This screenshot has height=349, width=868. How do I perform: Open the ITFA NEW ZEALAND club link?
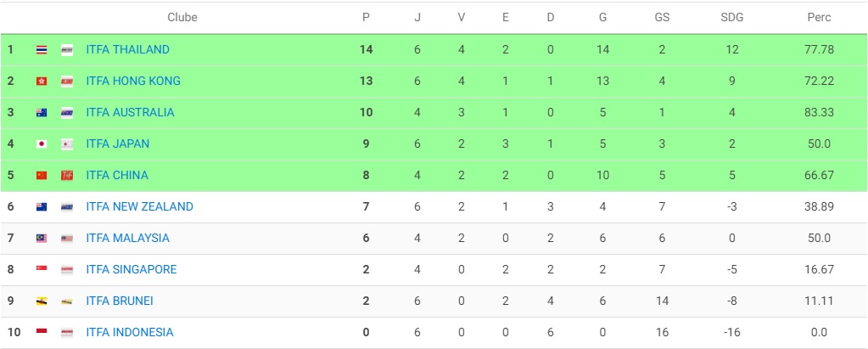[139, 207]
